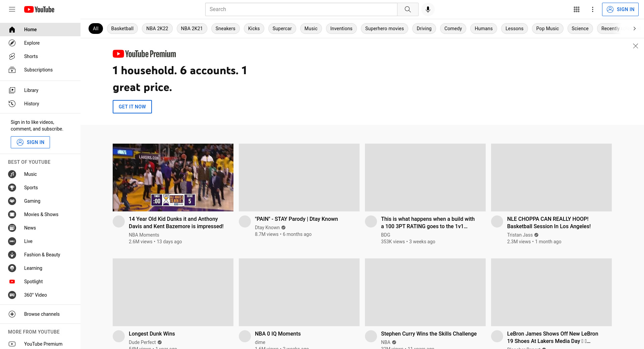Open the YouTube Premium banner logo

pos(144,54)
